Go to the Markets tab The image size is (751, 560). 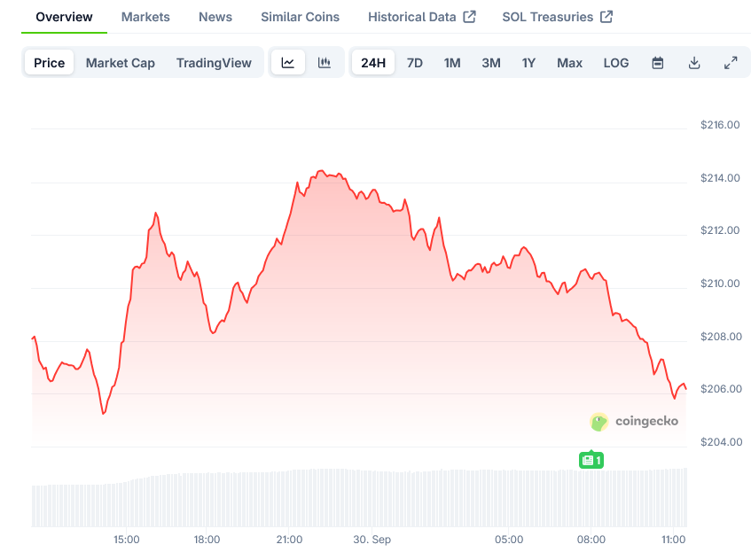pos(145,17)
